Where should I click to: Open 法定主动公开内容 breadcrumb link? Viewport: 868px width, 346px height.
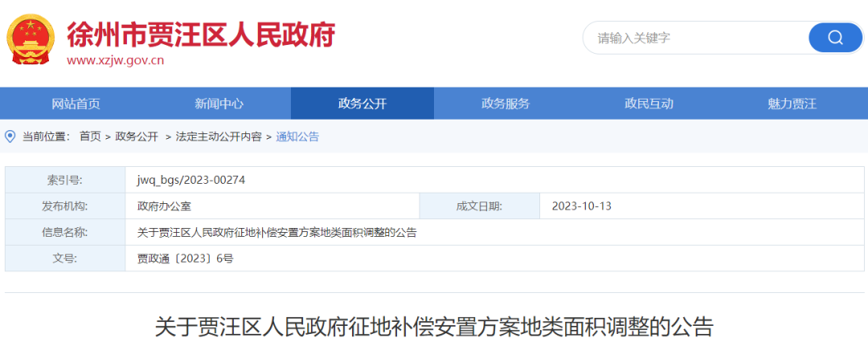click(219, 137)
